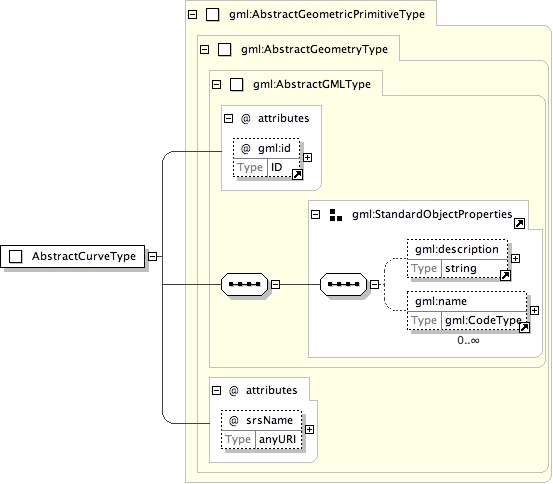Click the Type label of gml:name

424,320
